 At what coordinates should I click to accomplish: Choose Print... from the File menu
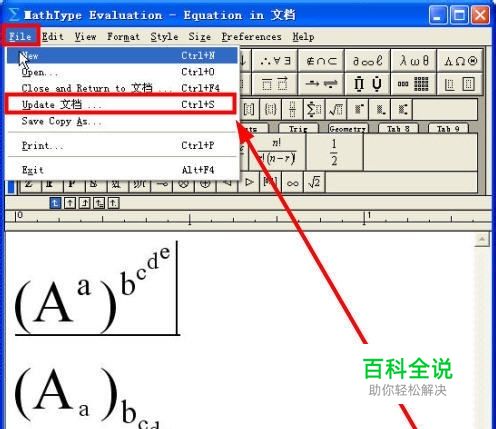(x=123, y=146)
